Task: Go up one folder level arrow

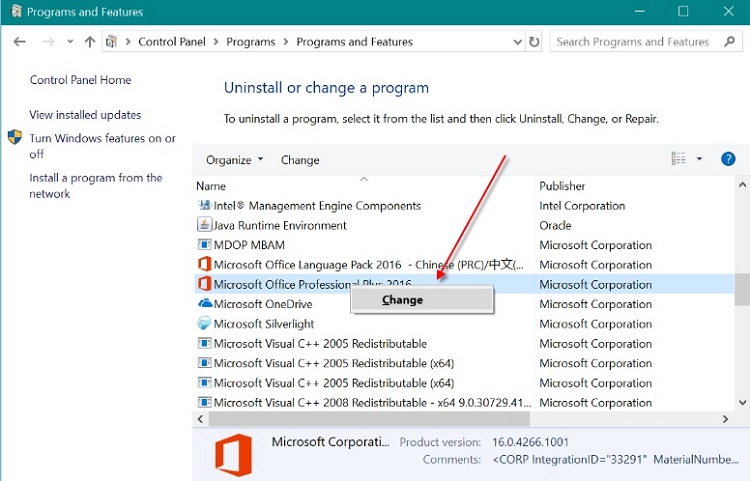Action: point(89,42)
